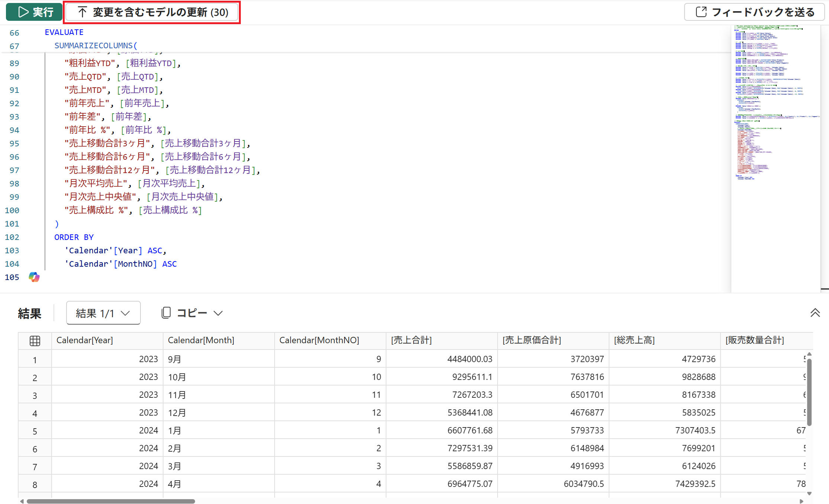Select result row number 5
The image size is (829, 504).
[x=35, y=431]
